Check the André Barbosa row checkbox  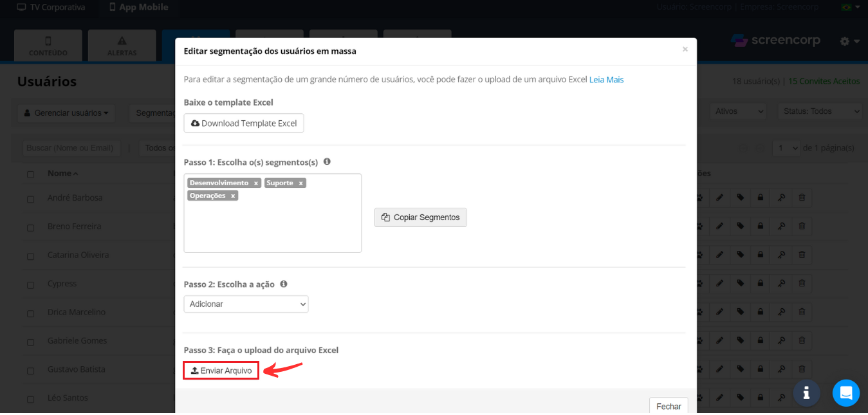30,199
